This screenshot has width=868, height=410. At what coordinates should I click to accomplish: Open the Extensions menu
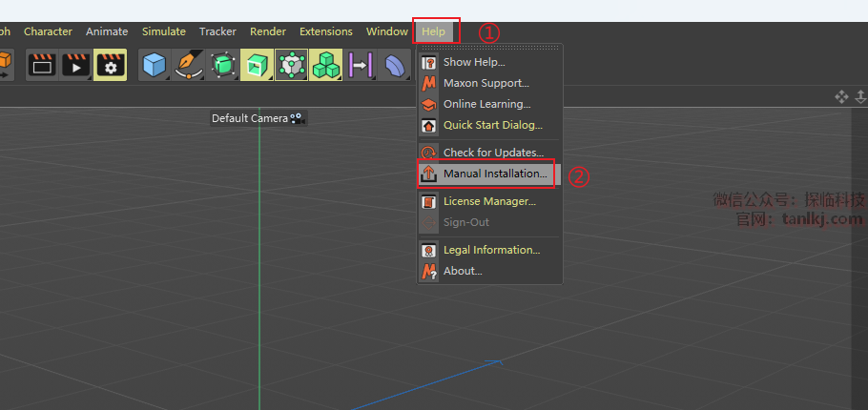[325, 31]
